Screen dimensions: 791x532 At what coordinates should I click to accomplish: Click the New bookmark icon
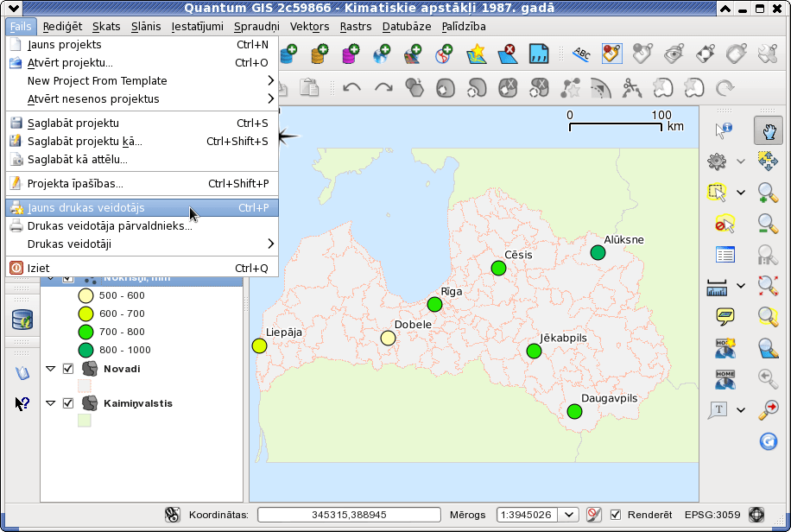[x=725, y=348]
